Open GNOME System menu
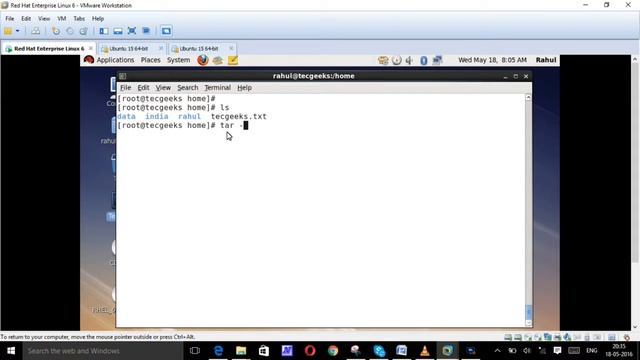Viewport: 640px width, 360px height. coord(178,60)
